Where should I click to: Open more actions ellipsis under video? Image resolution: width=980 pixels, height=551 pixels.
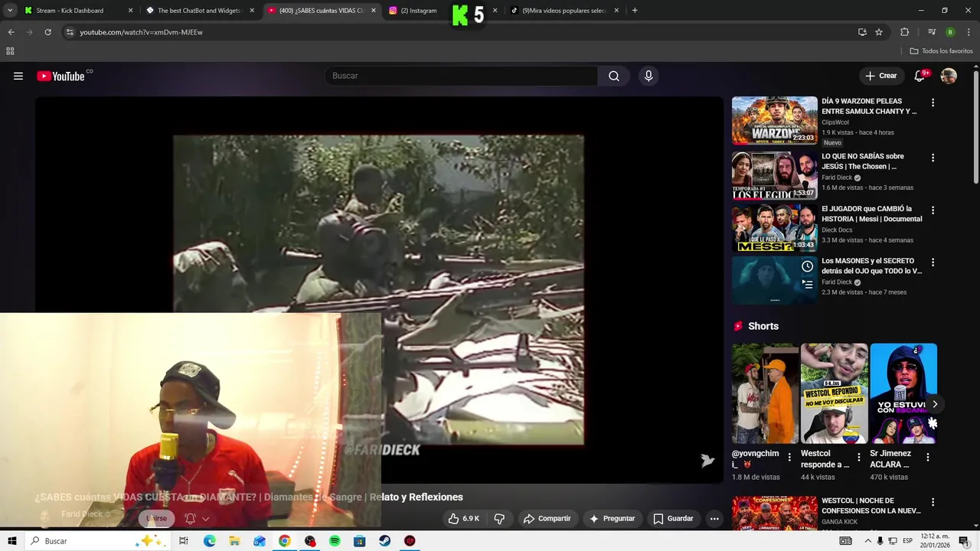coord(714,518)
